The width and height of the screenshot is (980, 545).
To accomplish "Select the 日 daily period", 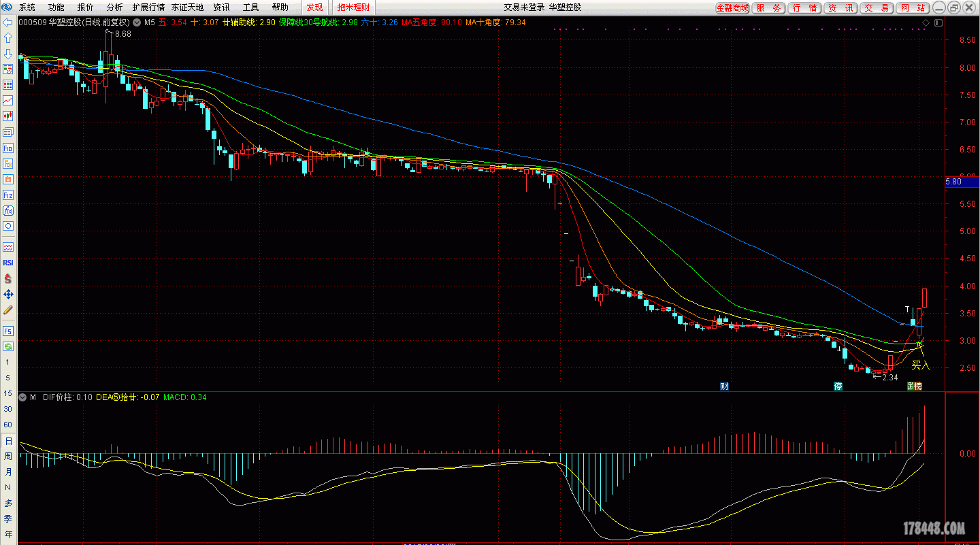I will click(8, 441).
